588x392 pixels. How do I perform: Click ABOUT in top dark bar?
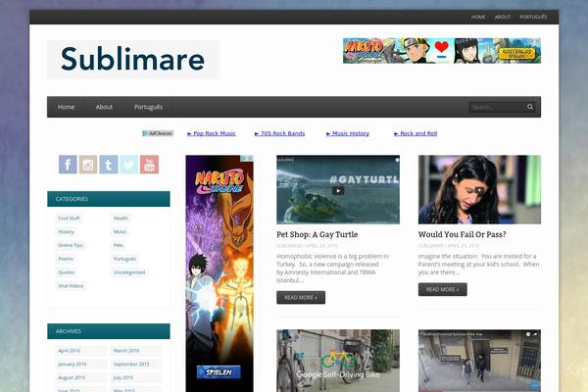coord(502,17)
